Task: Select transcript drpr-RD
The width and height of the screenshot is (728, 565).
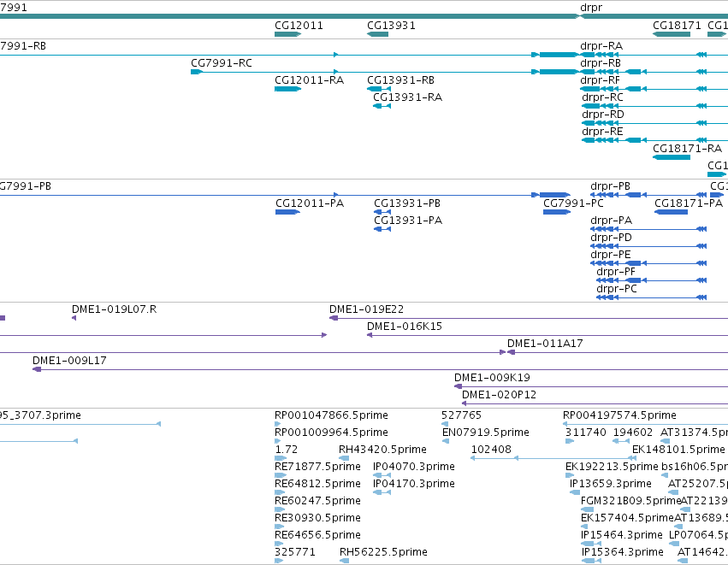Action: pyautogui.click(x=602, y=115)
